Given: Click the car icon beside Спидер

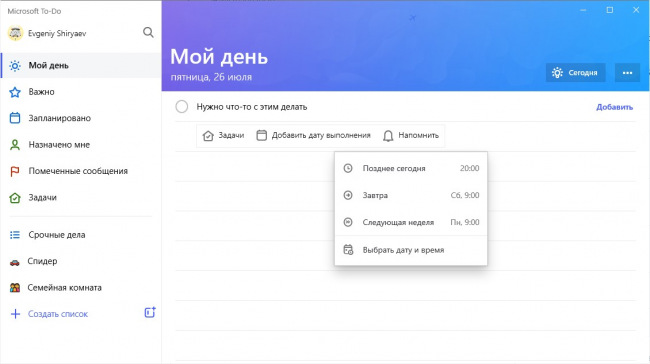Looking at the screenshot, I should (x=15, y=262).
